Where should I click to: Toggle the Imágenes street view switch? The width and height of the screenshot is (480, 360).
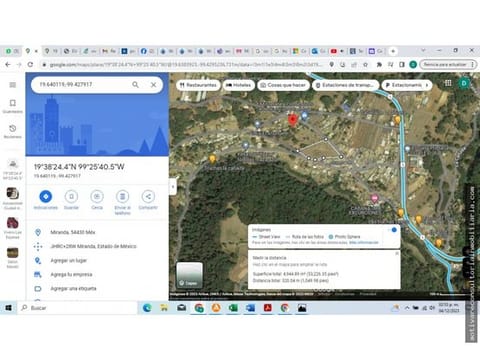click(x=392, y=230)
